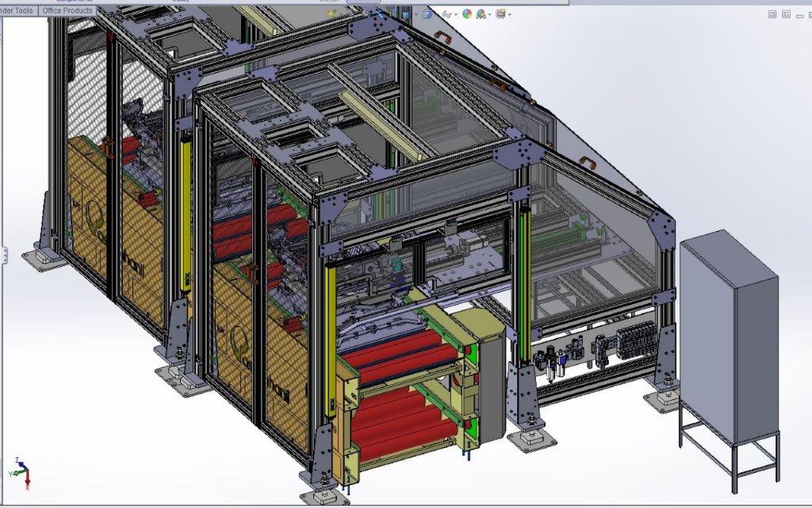Click the Apply Scene icon
This screenshot has width=812, height=508.
point(483,13)
